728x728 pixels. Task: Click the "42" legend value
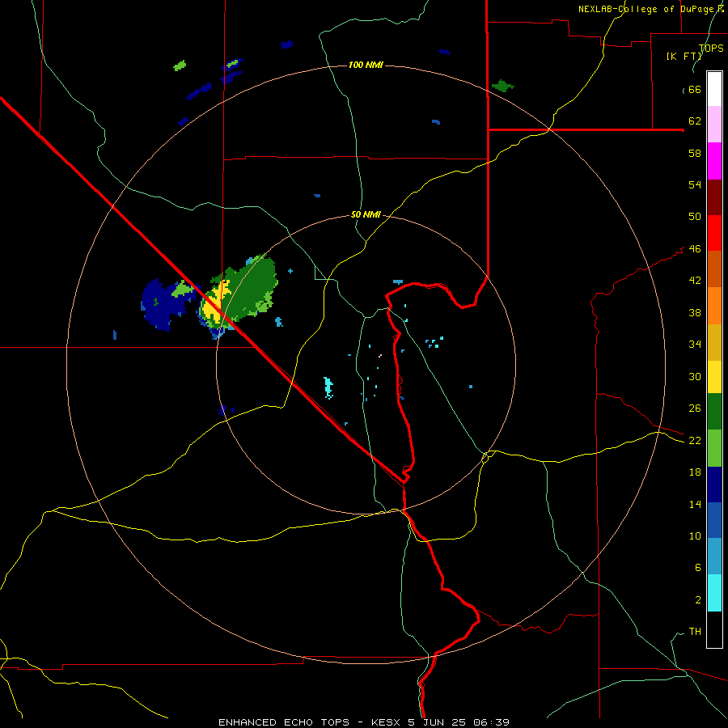click(695, 280)
